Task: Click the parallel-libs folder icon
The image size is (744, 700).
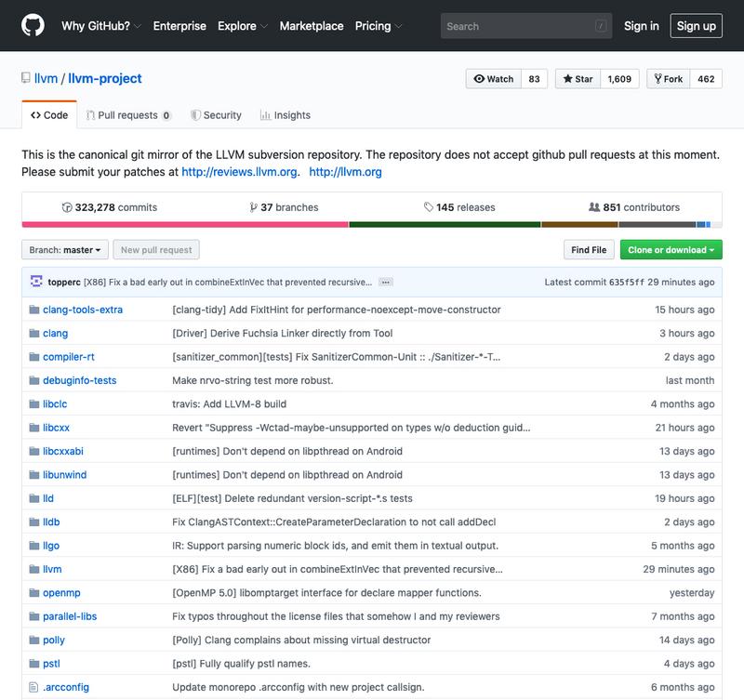Action: click(34, 616)
